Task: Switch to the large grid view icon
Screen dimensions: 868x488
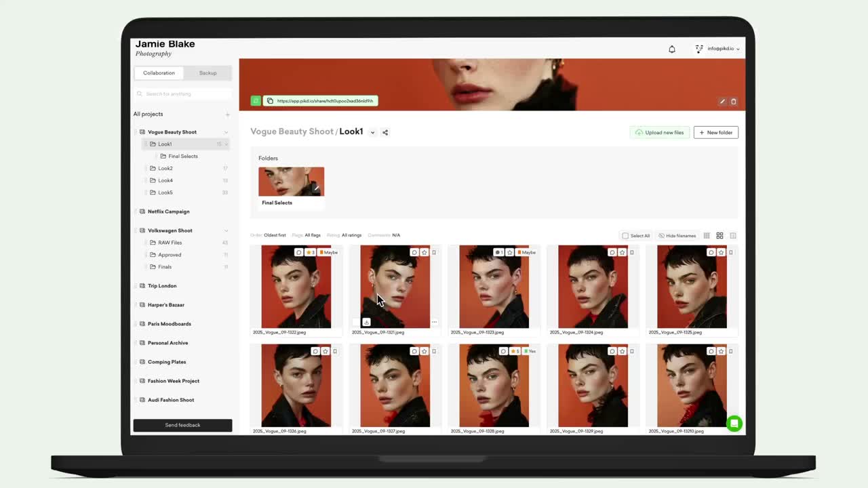Action: pyautogui.click(x=719, y=235)
